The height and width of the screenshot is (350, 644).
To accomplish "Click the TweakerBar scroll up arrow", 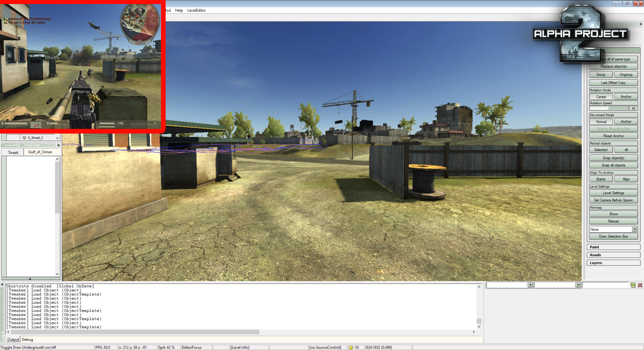I will point(57,159).
